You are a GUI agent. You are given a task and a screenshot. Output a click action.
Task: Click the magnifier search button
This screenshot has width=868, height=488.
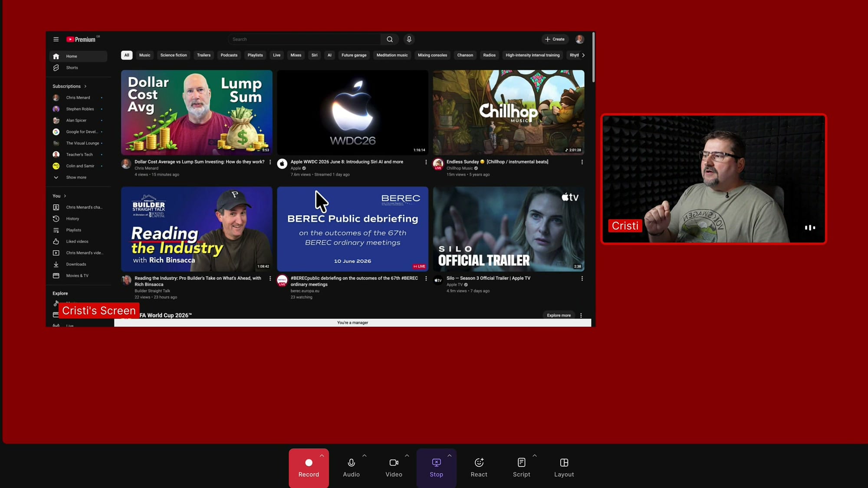pos(390,39)
